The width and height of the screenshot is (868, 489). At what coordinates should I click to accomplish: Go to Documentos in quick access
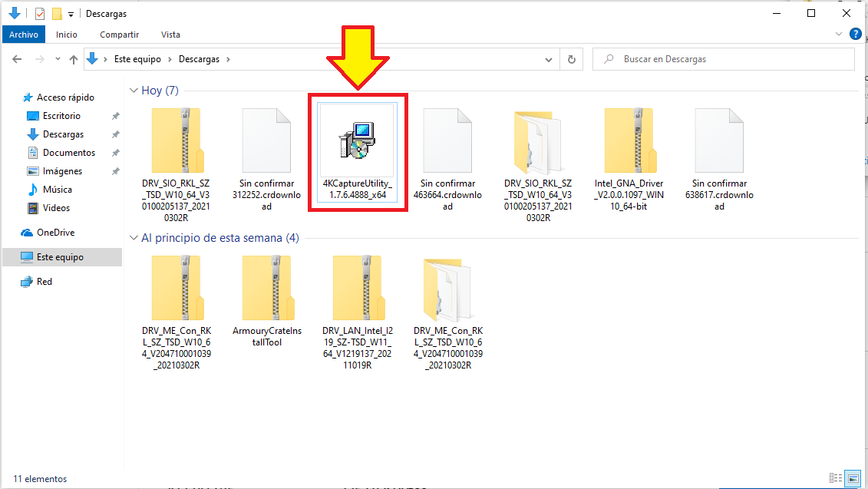[68, 153]
